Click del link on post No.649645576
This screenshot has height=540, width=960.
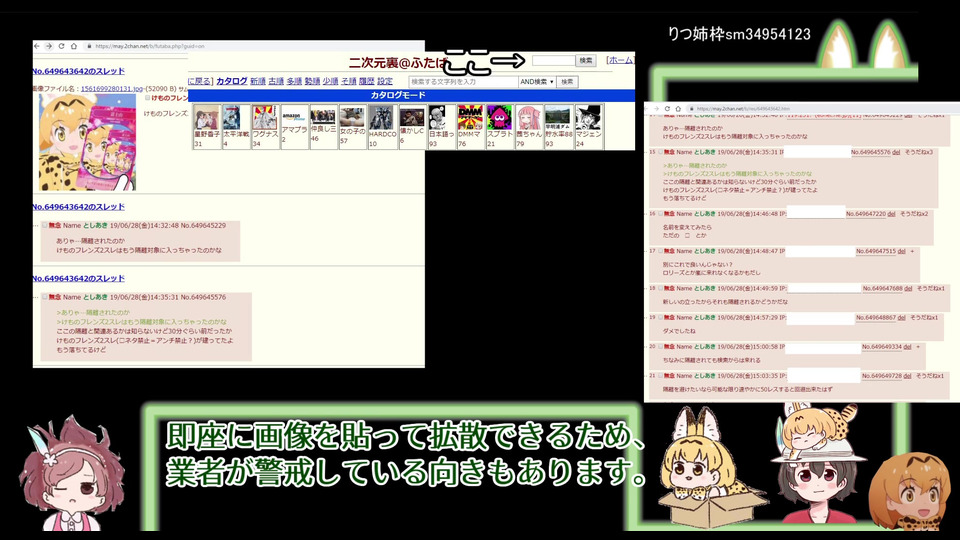(896, 152)
